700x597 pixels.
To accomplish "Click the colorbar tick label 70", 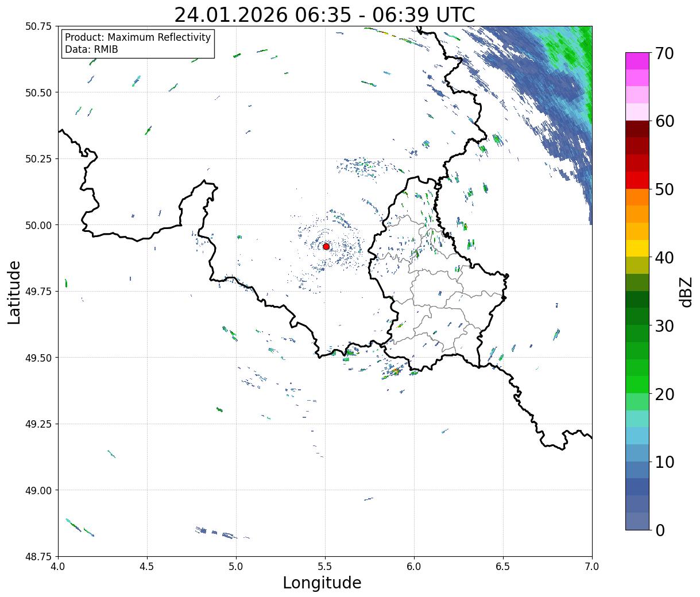I will 664,53.
